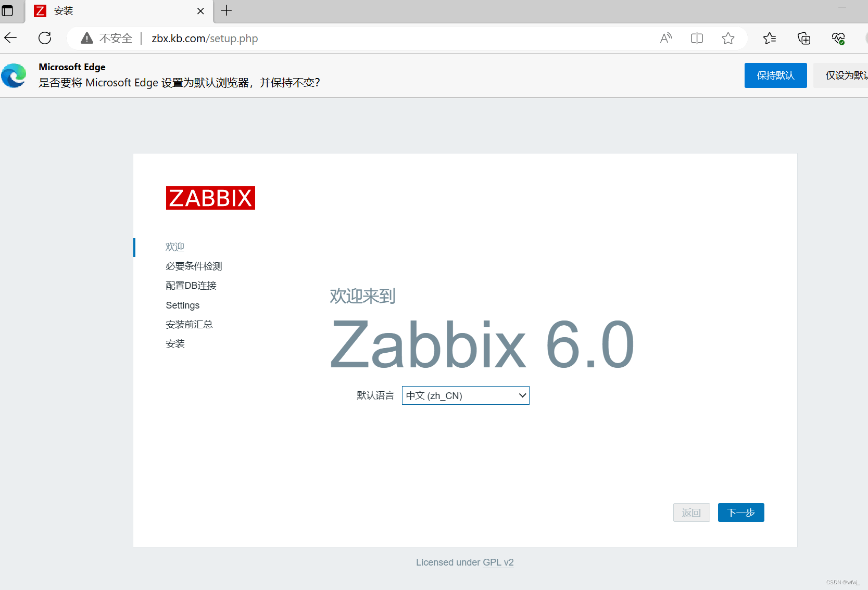868x590 pixels.
Task: Select the 配置DB连接 setup step
Action: click(191, 286)
